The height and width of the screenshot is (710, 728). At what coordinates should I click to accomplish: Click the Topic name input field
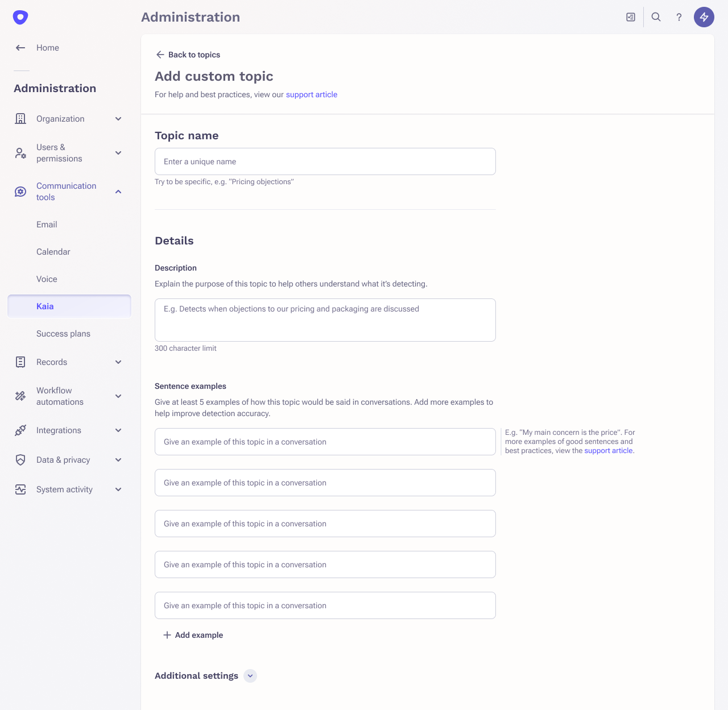325,161
